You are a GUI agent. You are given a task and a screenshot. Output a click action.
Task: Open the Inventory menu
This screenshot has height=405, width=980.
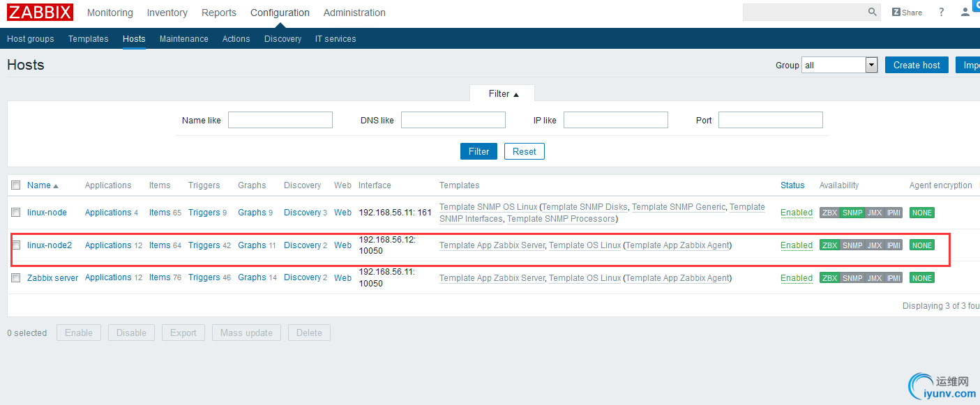point(167,13)
